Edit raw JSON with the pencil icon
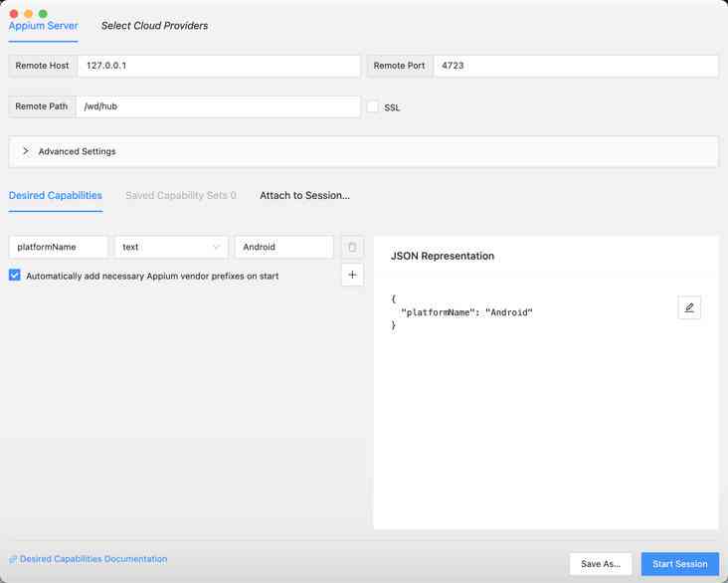Image resolution: width=728 pixels, height=583 pixels. 689,307
